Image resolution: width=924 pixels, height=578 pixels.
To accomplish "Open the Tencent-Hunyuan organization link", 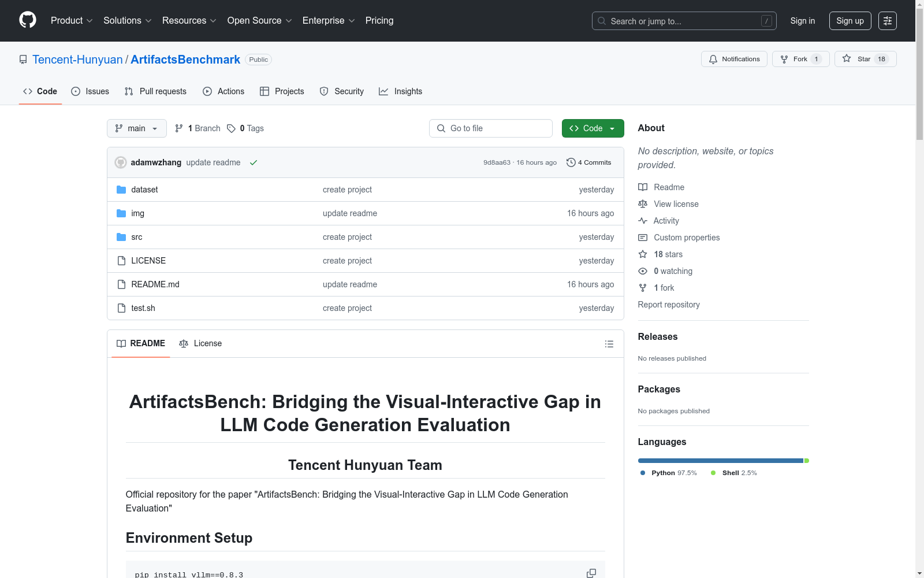I will 77,60.
